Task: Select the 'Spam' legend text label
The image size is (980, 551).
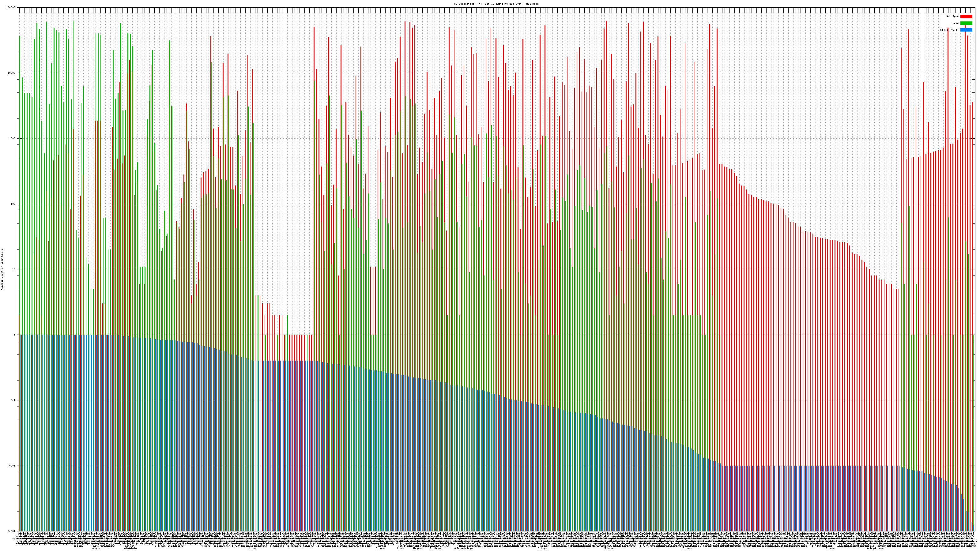Action: click(956, 23)
